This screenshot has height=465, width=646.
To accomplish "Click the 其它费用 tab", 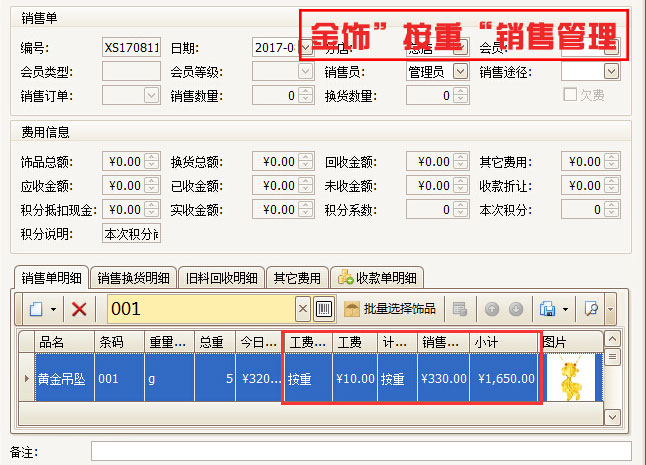I will [298, 278].
